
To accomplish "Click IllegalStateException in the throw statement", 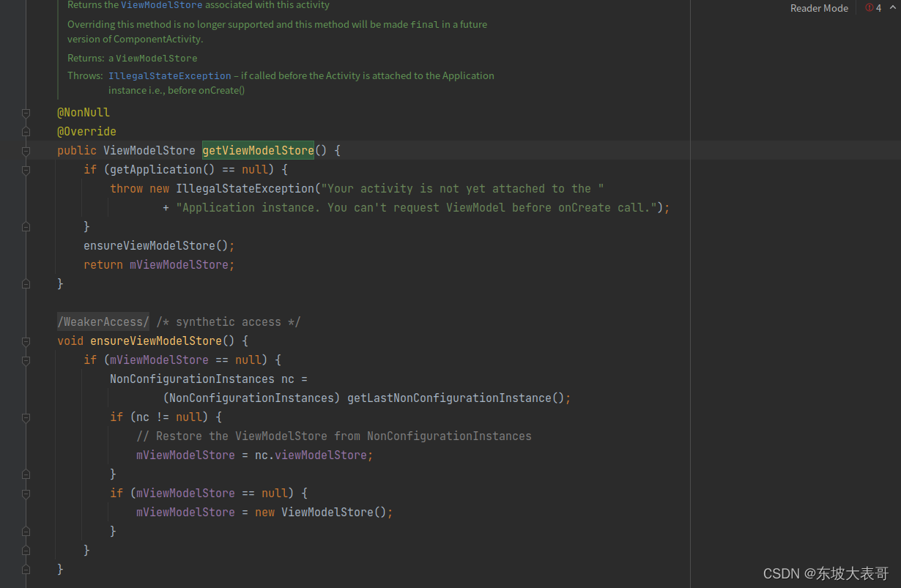I will [x=245, y=188].
